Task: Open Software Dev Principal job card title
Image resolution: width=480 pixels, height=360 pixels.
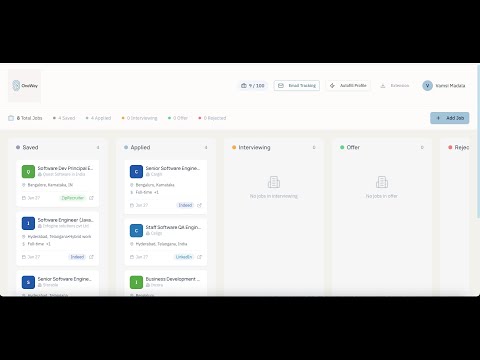Action: click(65, 168)
